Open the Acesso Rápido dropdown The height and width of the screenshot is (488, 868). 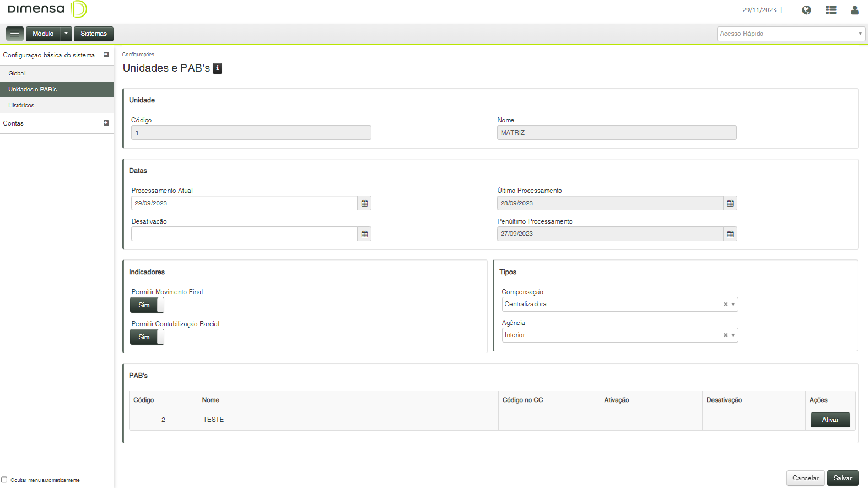tap(791, 34)
